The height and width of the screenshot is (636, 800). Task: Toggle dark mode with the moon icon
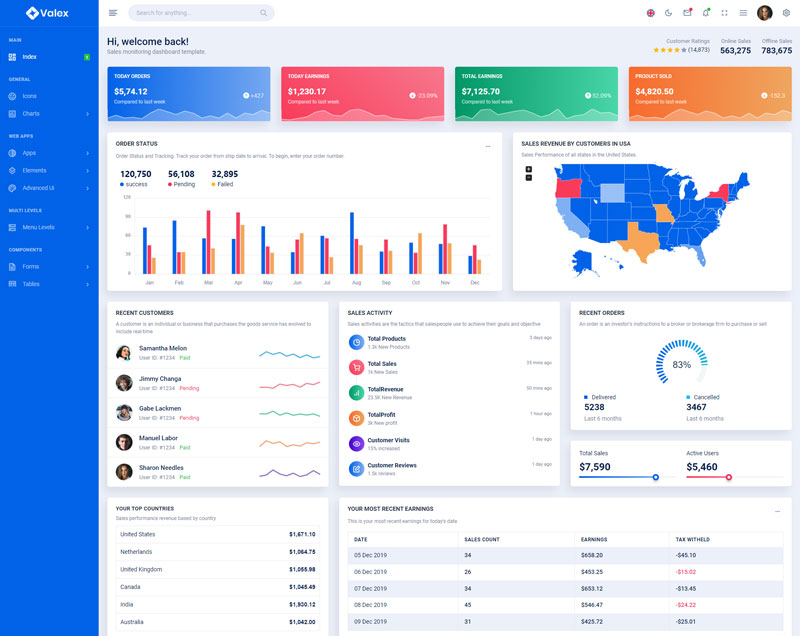pyautogui.click(x=668, y=13)
